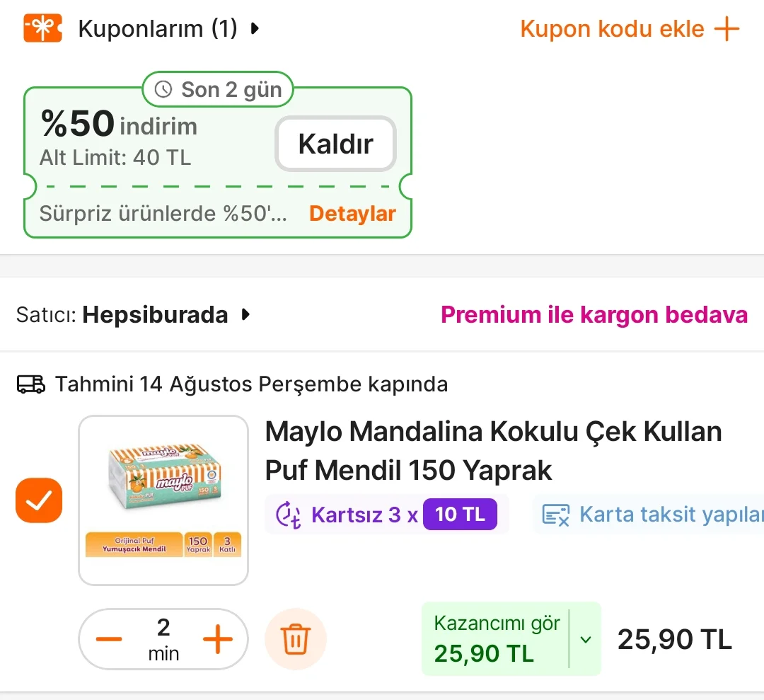Click the Kaldır button on coupon
This screenshot has height=700, width=764.
335,144
